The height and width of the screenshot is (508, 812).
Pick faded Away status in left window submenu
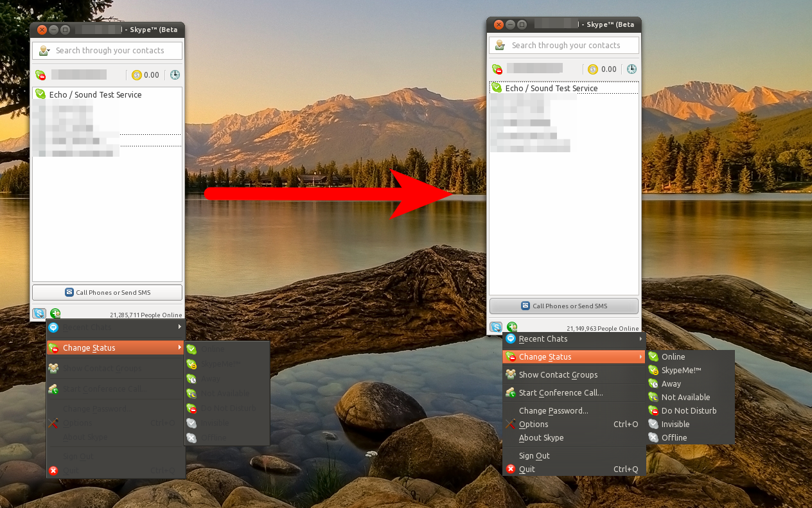[227, 378]
